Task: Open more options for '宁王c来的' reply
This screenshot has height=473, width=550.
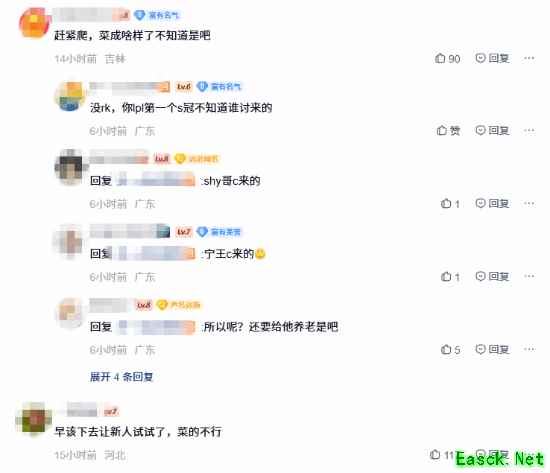Action: tap(529, 277)
